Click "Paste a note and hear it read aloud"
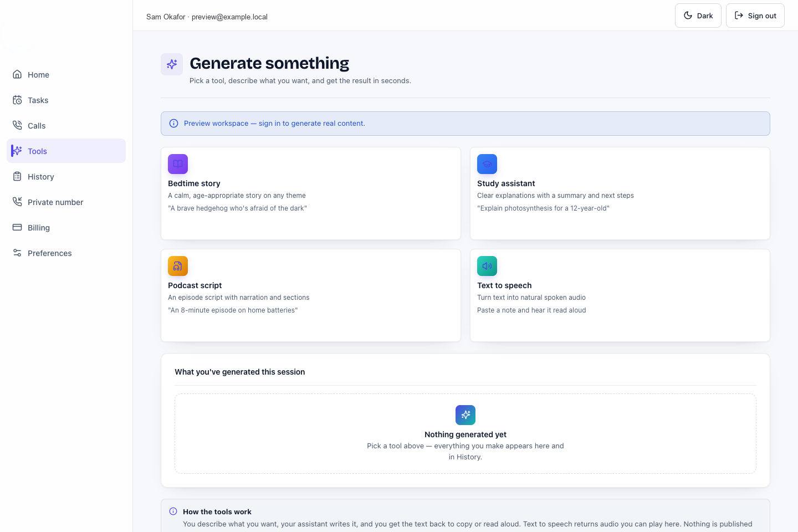This screenshot has width=798, height=532. tap(531, 310)
